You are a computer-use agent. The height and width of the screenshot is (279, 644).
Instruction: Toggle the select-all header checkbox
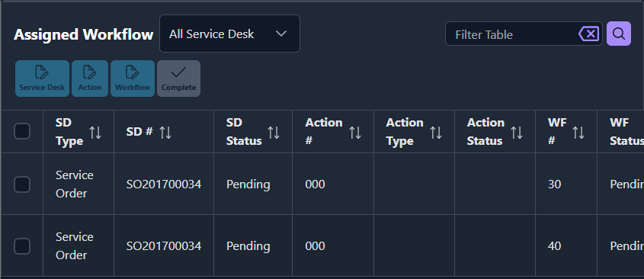22,131
